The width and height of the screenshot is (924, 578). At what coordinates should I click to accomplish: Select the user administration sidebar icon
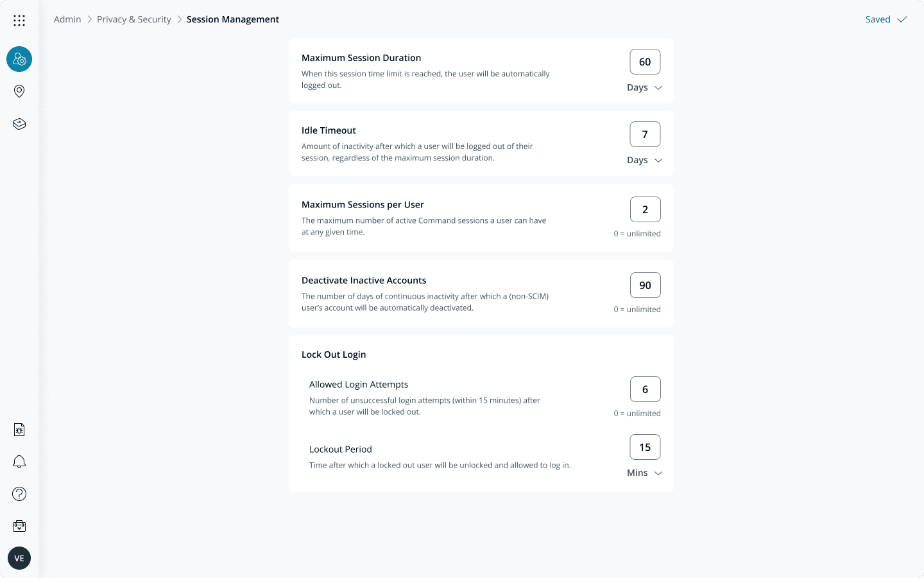pyautogui.click(x=19, y=58)
